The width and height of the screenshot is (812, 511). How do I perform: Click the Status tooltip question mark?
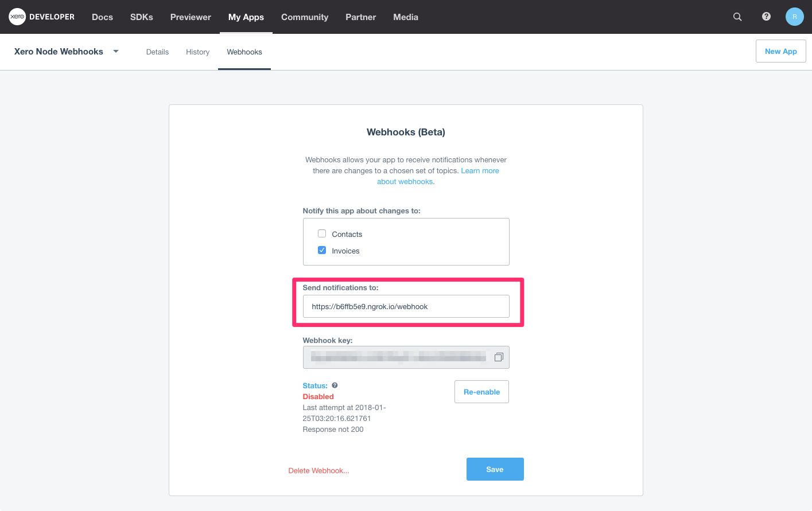click(x=335, y=385)
